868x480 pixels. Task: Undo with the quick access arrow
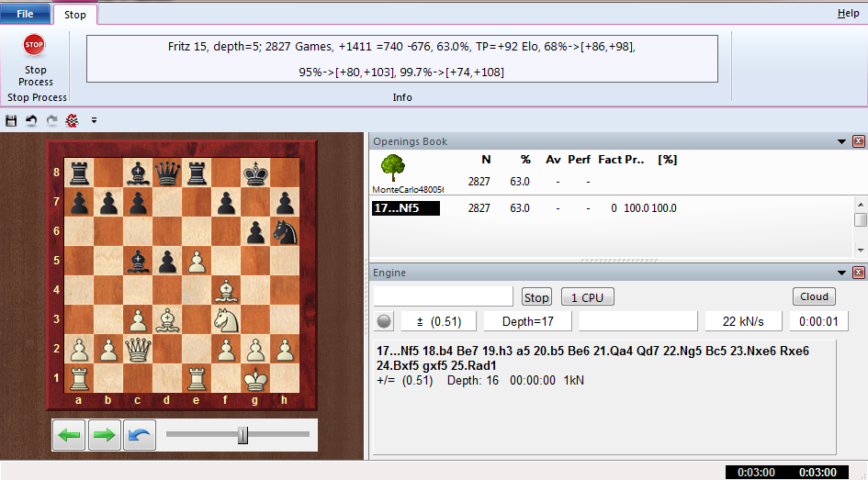click(x=31, y=120)
